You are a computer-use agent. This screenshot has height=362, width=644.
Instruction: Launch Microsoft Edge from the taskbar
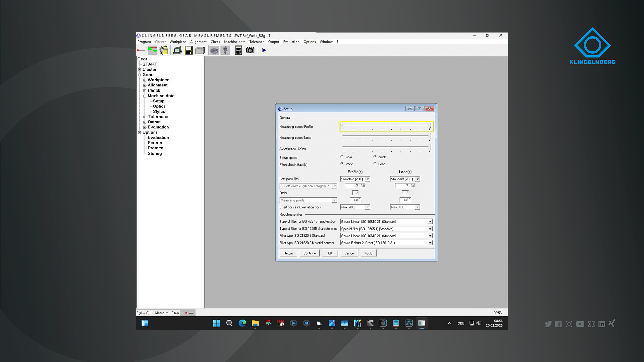[242, 323]
